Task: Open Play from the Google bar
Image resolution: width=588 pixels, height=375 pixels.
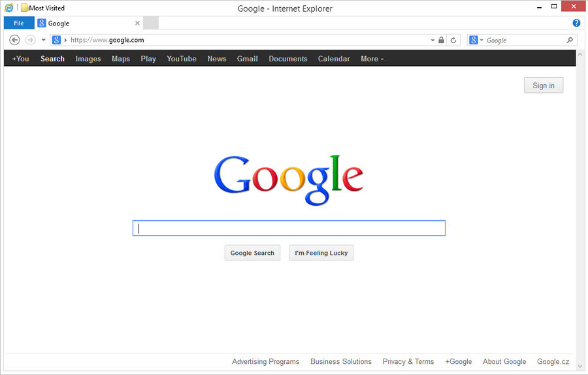Action: point(148,59)
